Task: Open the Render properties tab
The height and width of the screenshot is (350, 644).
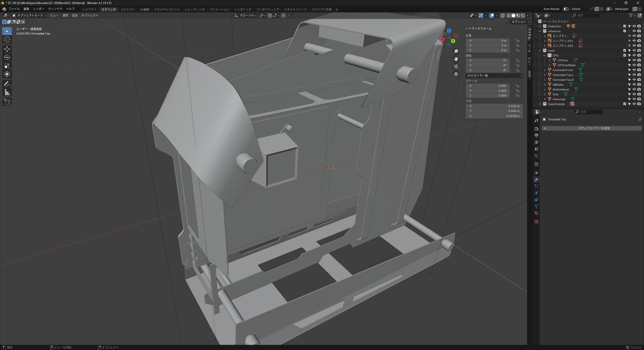Action: pyautogui.click(x=536, y=128)
